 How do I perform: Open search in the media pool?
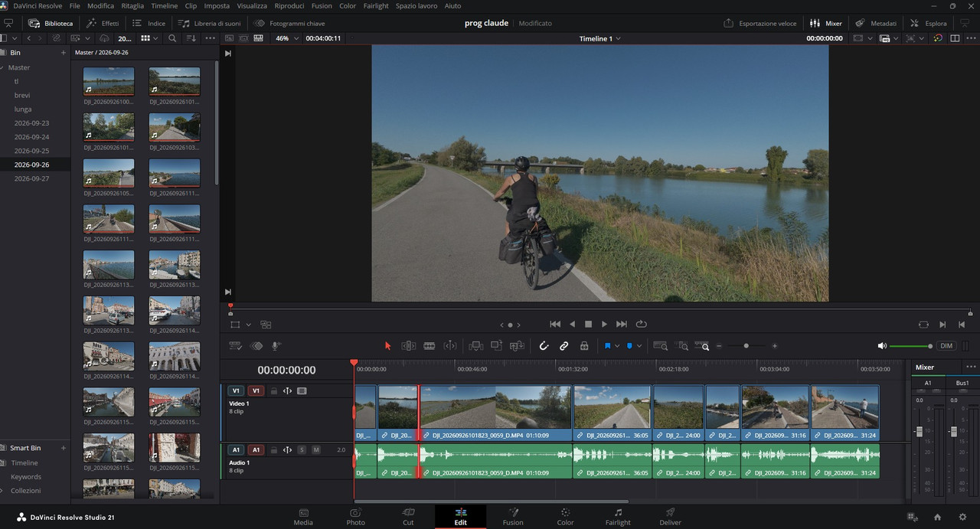(x=172, y=38)
